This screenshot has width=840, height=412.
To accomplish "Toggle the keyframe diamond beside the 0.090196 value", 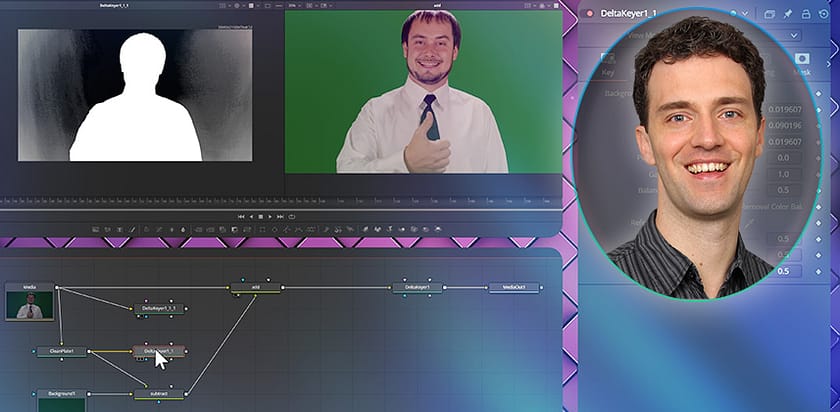I will 819,126.
